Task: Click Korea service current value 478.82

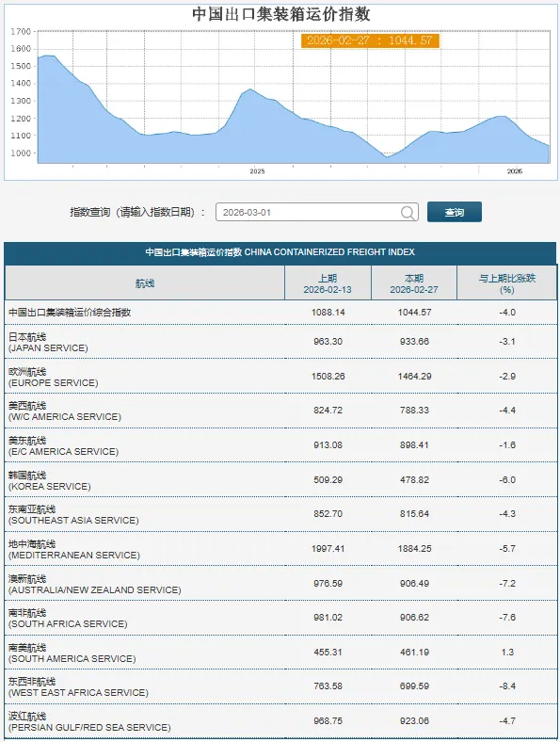Action: 414,480
